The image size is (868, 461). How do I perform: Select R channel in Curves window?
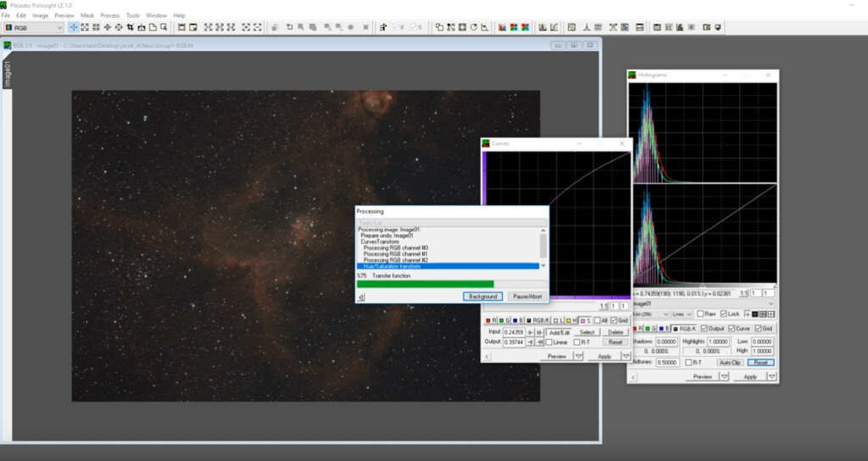(491, 320)
